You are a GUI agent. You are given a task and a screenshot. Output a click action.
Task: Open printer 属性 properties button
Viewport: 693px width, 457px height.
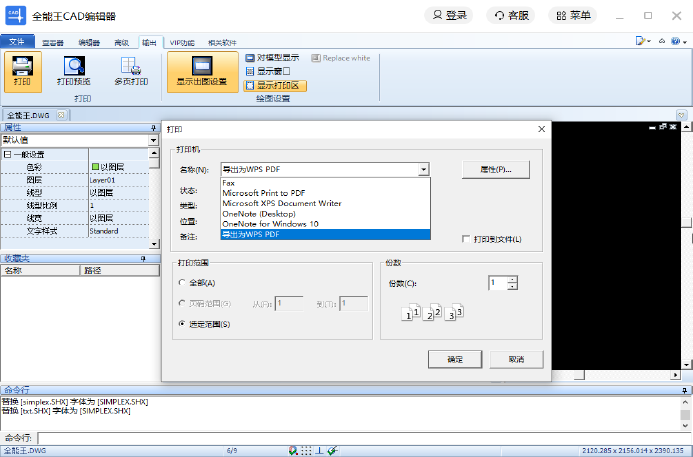[494, 170]
